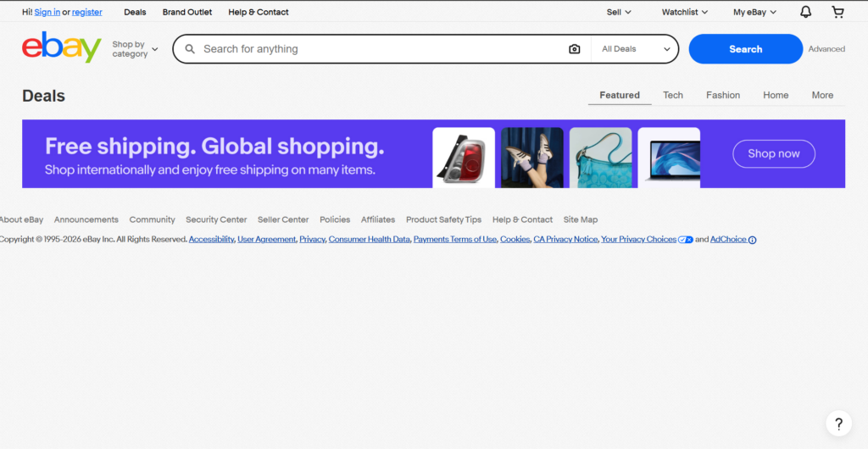Image resolution: width=868 pixels, height=449 pixels.
Task: Expand the Sell menu
Action: [x=619, y=12]
